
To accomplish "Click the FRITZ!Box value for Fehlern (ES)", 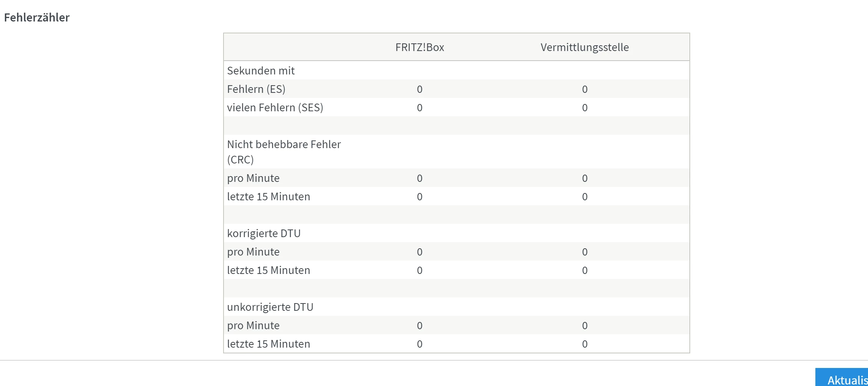I will 419,89.
